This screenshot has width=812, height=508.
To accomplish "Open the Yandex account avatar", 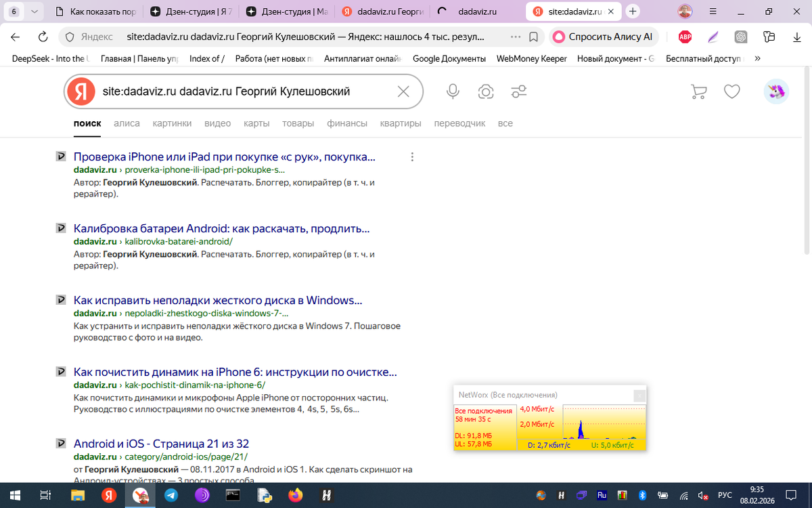I will 776,91.
